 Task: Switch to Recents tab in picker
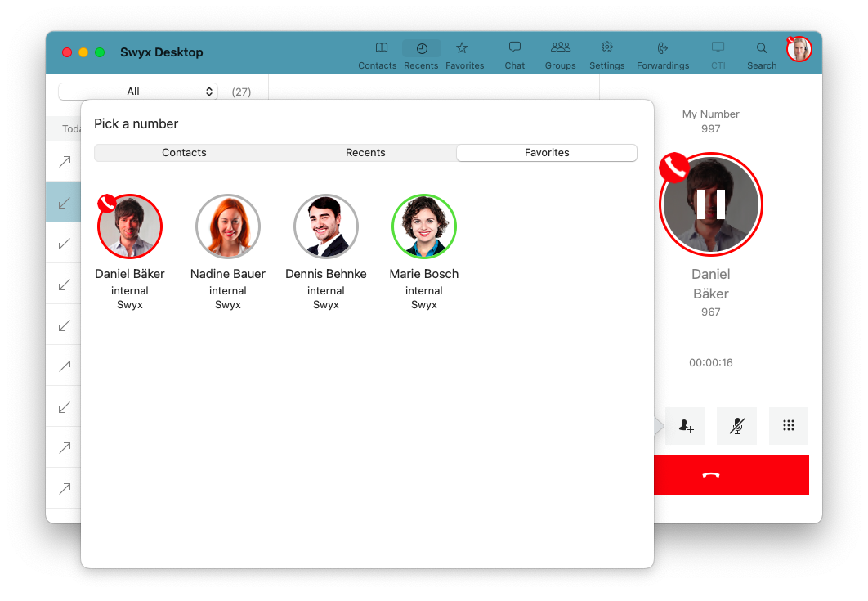[365, 153]
